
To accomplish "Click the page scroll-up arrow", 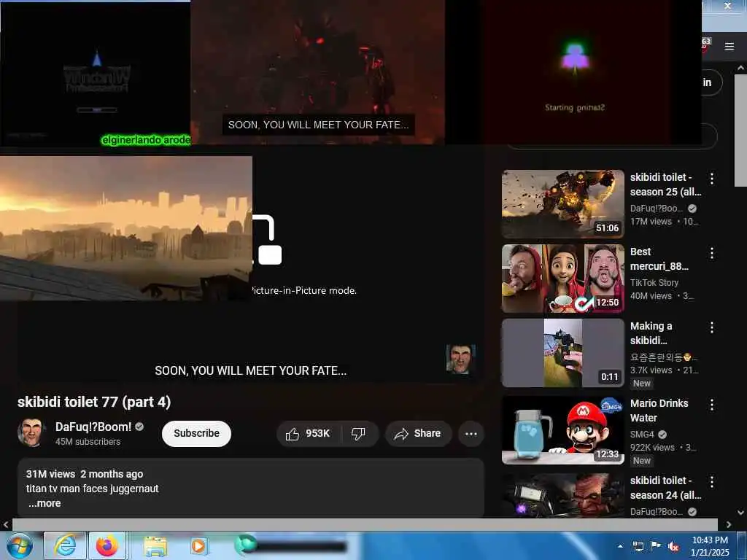I will click(x=741, y=68).
